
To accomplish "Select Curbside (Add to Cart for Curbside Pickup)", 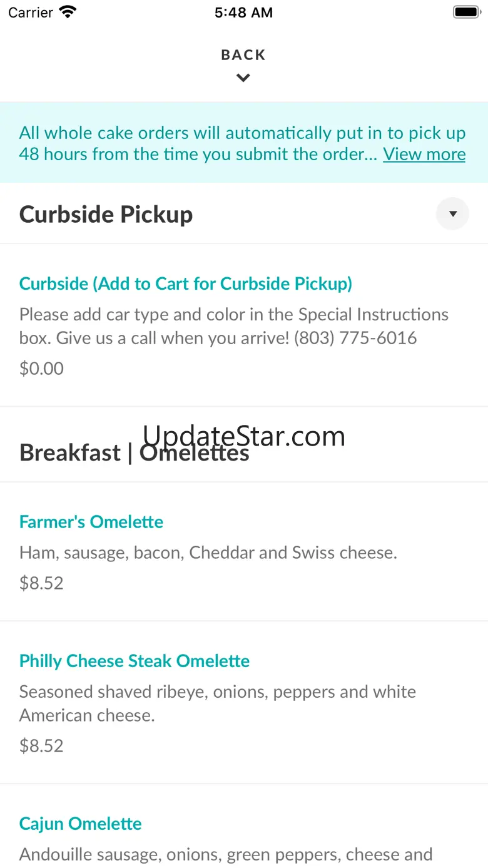I will (x=186, y=283).
